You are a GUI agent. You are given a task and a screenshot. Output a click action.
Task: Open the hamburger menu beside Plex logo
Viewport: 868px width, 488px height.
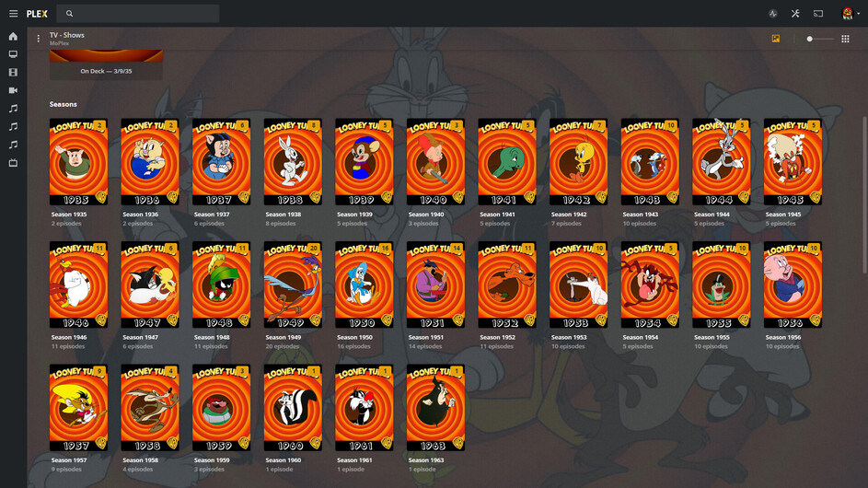13,13
